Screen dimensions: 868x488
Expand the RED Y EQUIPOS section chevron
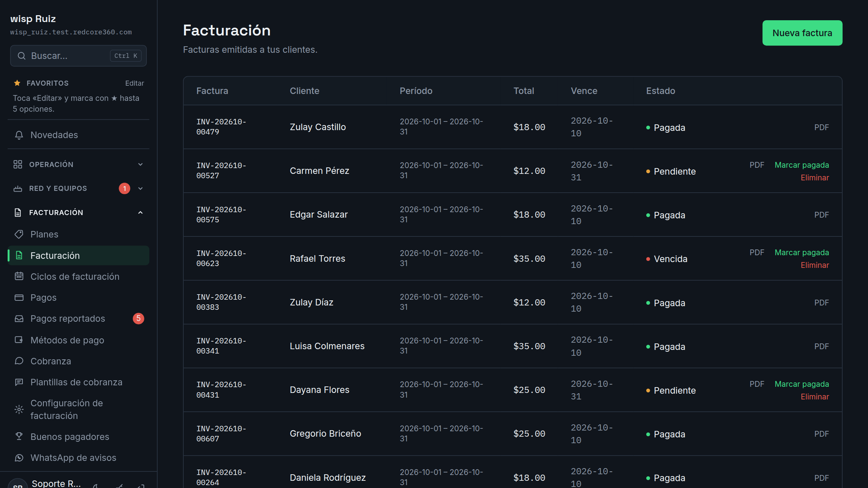point(140,189)
